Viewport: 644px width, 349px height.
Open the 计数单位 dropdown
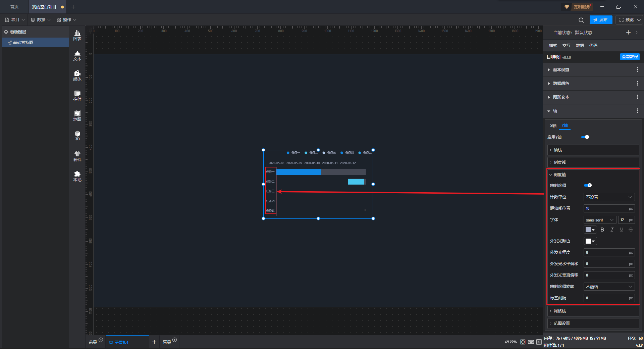click(x=609, y=197)
